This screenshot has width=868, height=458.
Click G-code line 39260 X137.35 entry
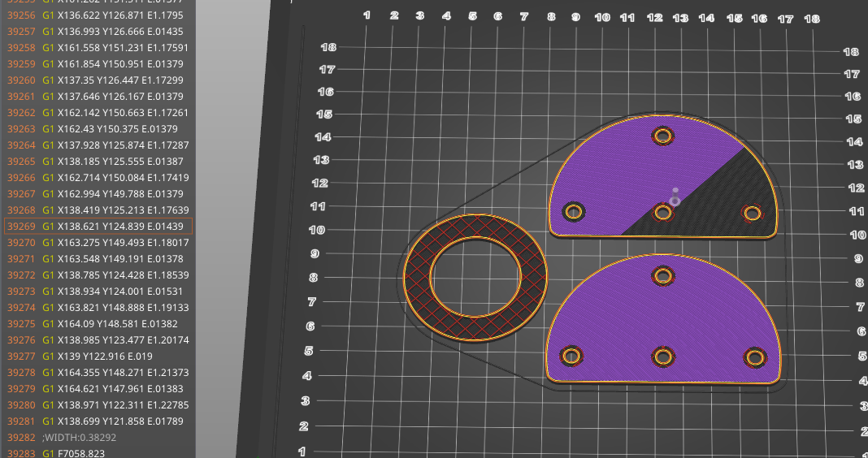tap(98, 80)
